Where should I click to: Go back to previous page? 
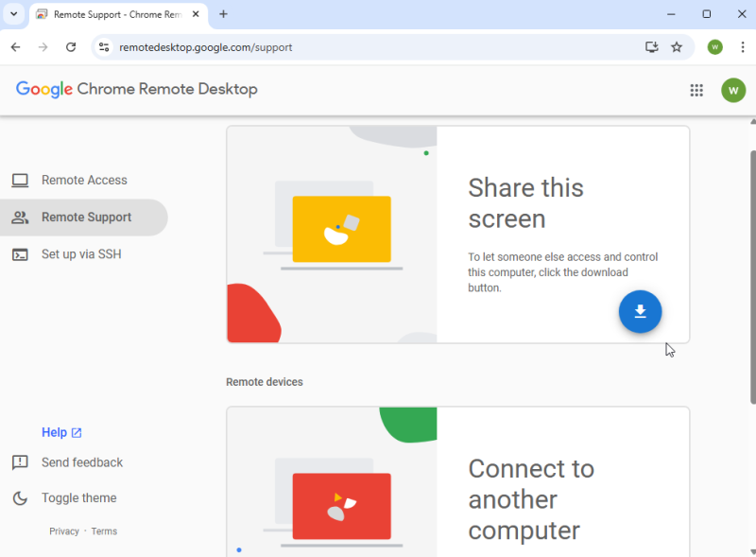tap(16, 47)
